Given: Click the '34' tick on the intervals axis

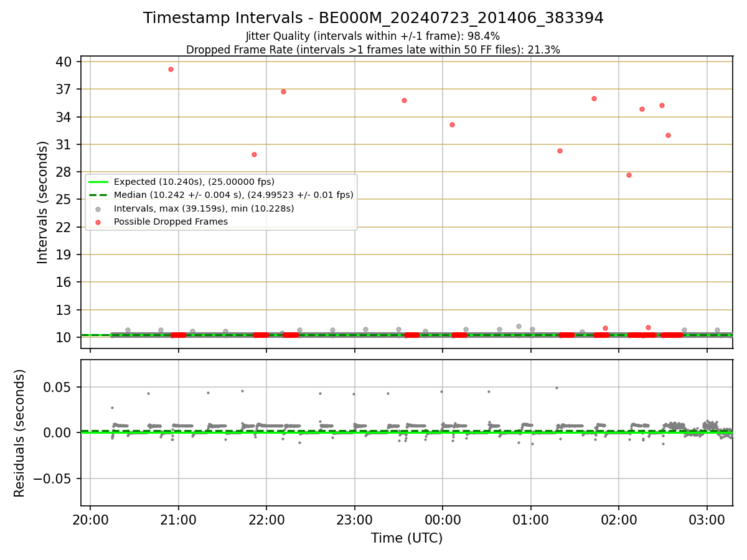Looking at the screenshot, I should coord(64,117).
